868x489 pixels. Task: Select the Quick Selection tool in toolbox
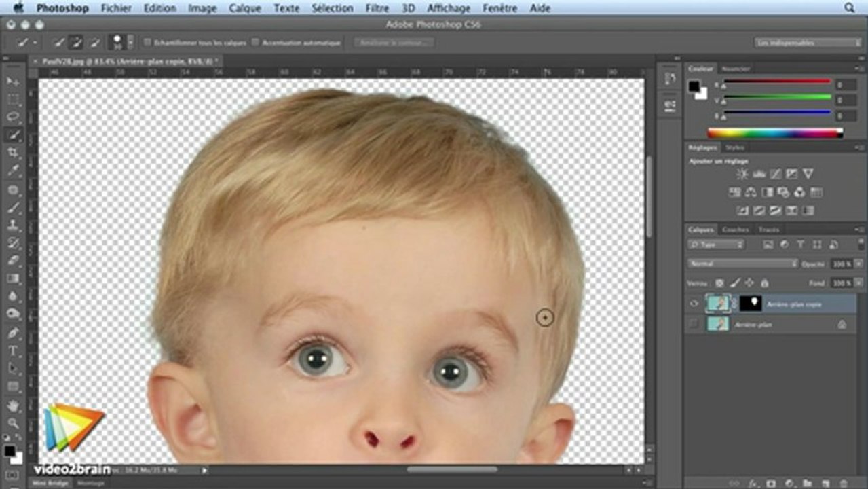coord(12,135)
